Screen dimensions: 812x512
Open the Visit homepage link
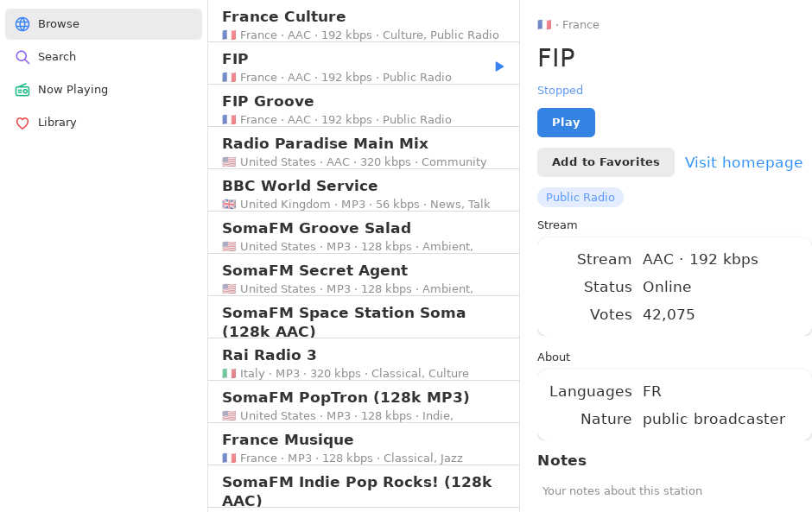click(744, 162)
